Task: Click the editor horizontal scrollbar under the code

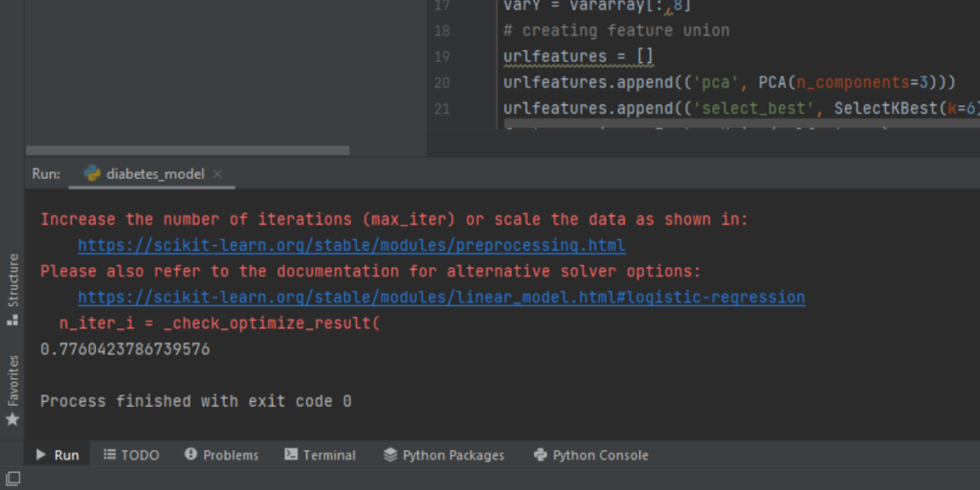Action: coord(742,123)
